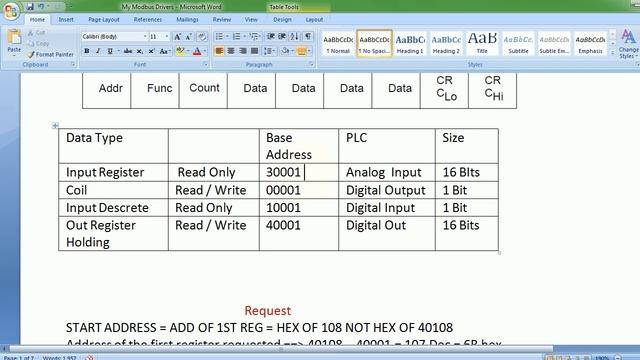Open the References tab
640x360 pixels.
point(148,20)
